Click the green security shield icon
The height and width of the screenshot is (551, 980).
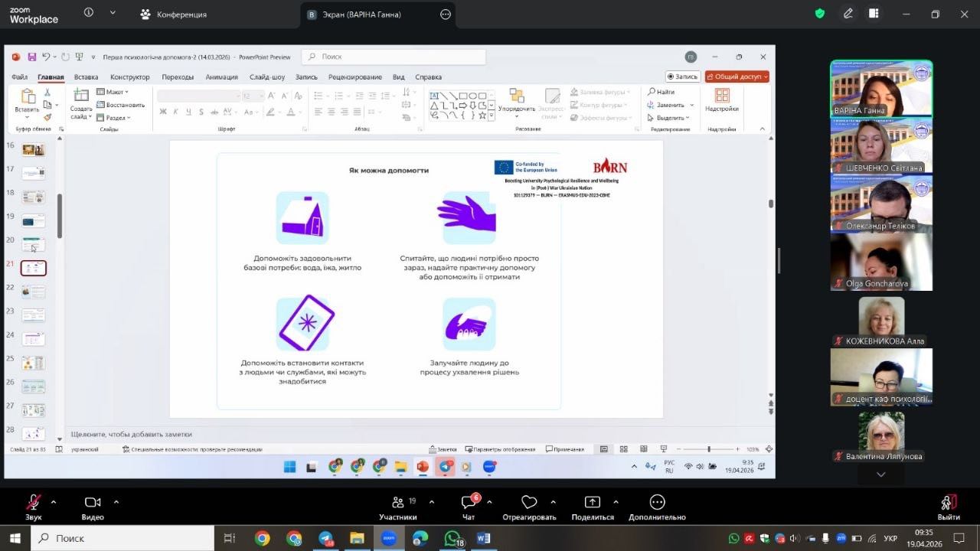pos(820,14)
